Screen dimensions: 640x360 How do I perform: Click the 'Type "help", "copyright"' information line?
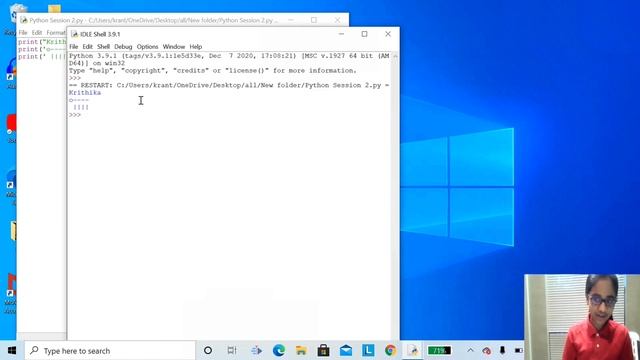(213, 71)
